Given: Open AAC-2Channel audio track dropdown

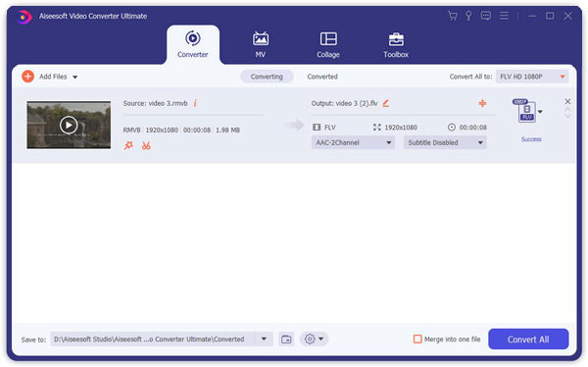Looking at the screenshot, I should (x=353, y=142).
